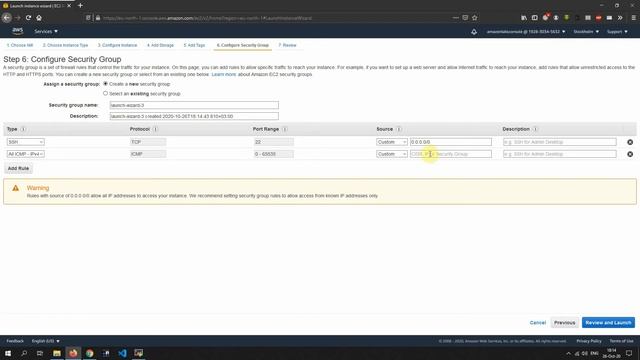Open the Firefox hamburger menu
This screenshot has width=640, height=360.
pyautogui.click(x=633, y=18)
